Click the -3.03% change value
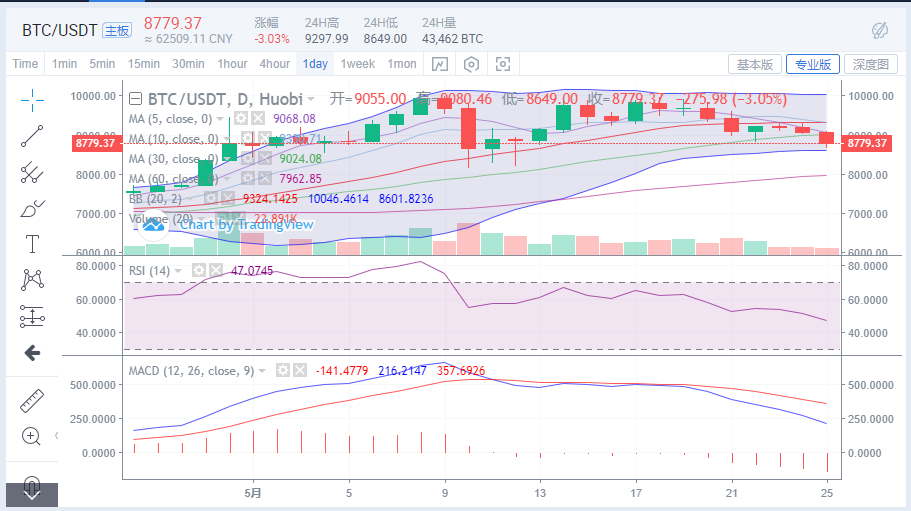The width and height of the screenshot is (911, 511). 272,39
